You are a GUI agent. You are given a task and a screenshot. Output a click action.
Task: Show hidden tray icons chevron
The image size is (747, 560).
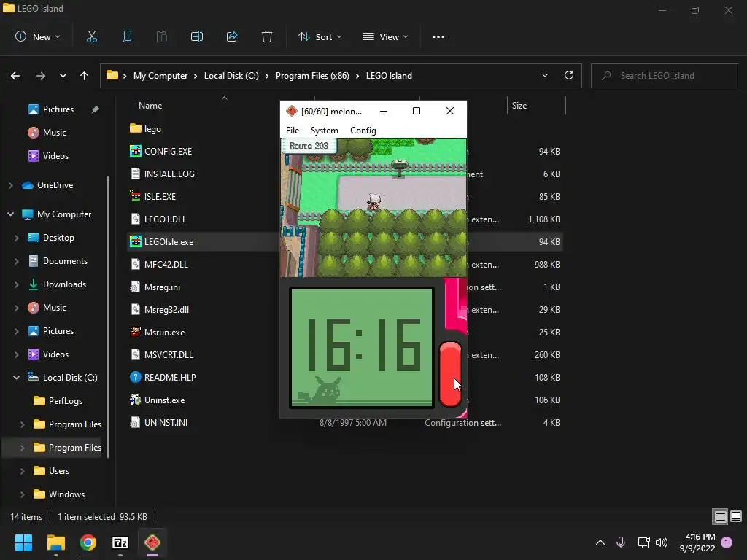[x=600, y=542]
